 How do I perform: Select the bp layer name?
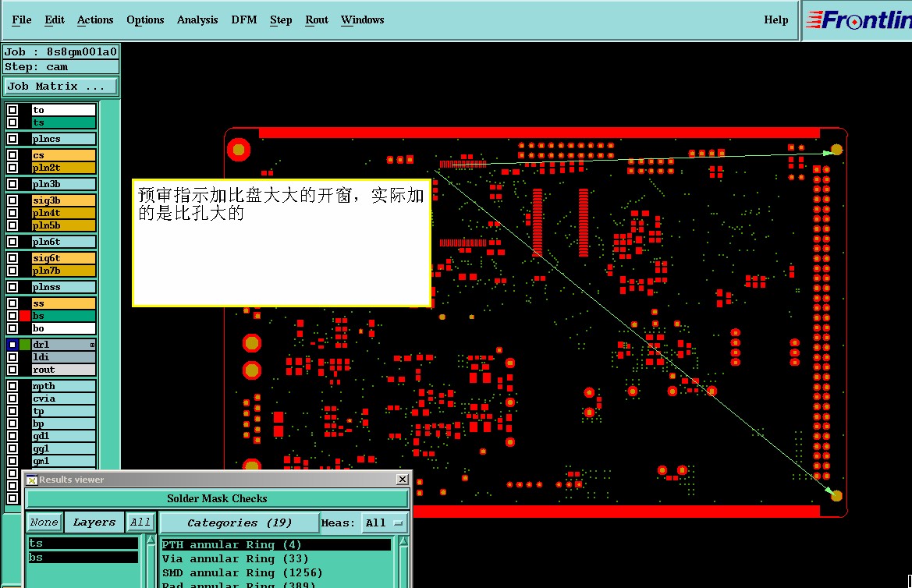(x=63, y=423)
